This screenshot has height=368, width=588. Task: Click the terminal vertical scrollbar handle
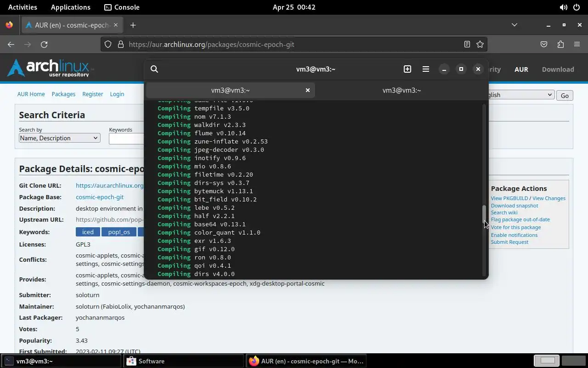[484, 215]
